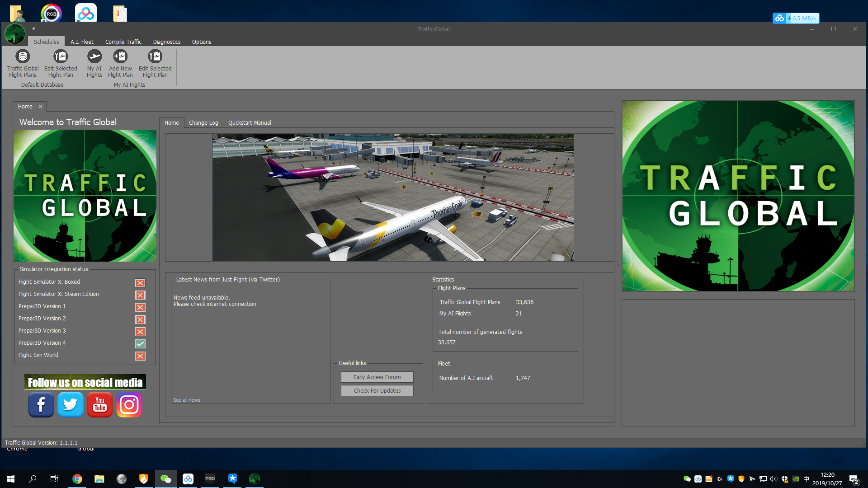Image resolution: width=868 pixels, height=488 pixels.
Task: Select the Quckstart Manual tab
Action: pyautogui.click(x=250, y=123)
